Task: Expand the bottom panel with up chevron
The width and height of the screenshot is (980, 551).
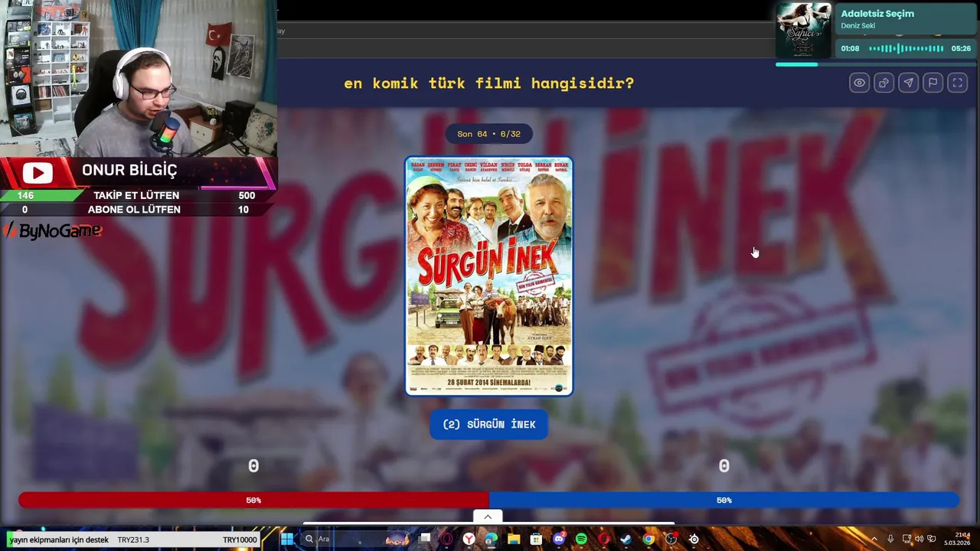Action: (488, 517)
